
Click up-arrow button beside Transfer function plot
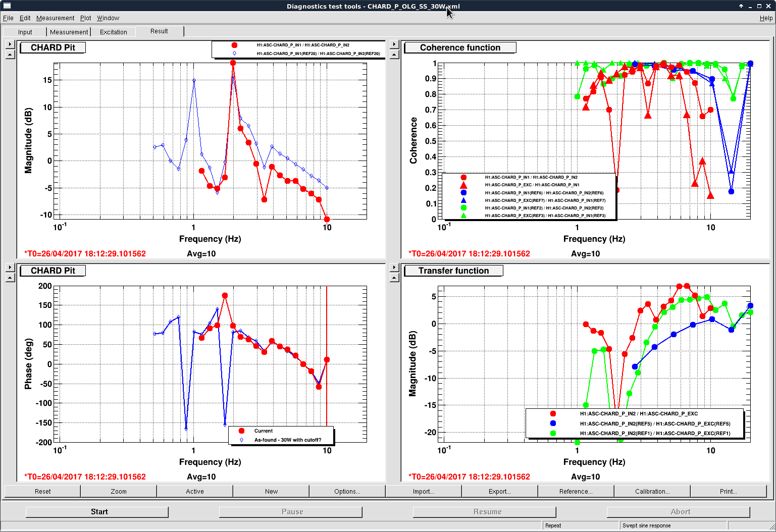[x=394, y=277]
